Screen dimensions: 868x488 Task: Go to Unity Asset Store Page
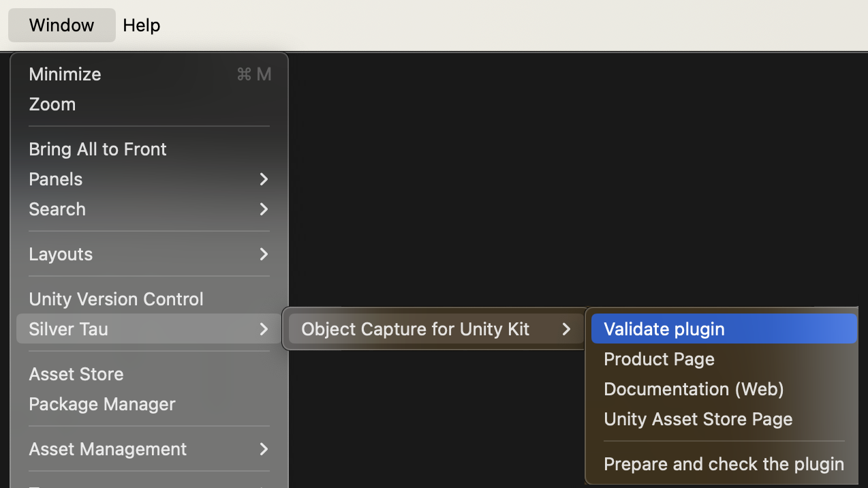point(724,419)
